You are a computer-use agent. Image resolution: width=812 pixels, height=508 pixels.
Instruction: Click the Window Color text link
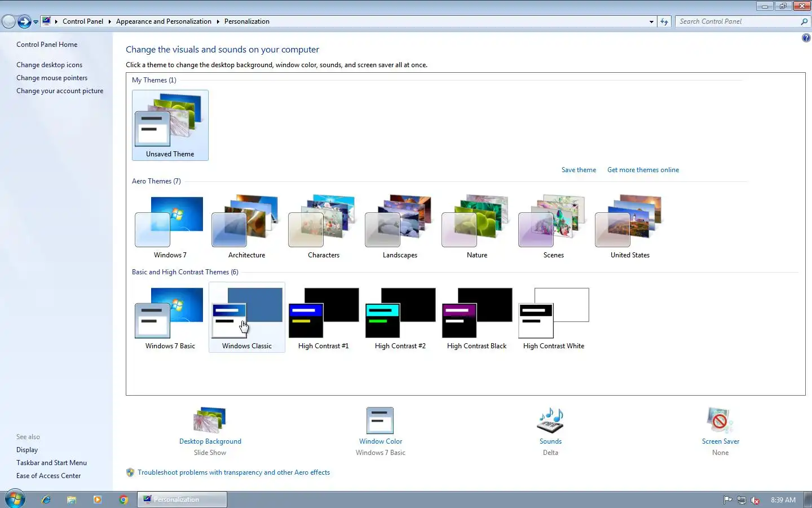[x=381, y=441]
